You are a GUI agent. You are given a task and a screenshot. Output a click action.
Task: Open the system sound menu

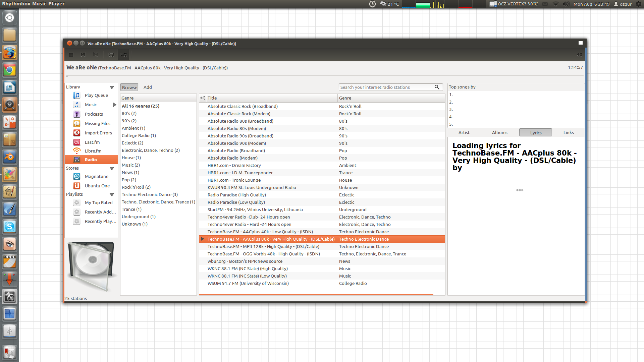pyautogui.click(x=566, y=4)
